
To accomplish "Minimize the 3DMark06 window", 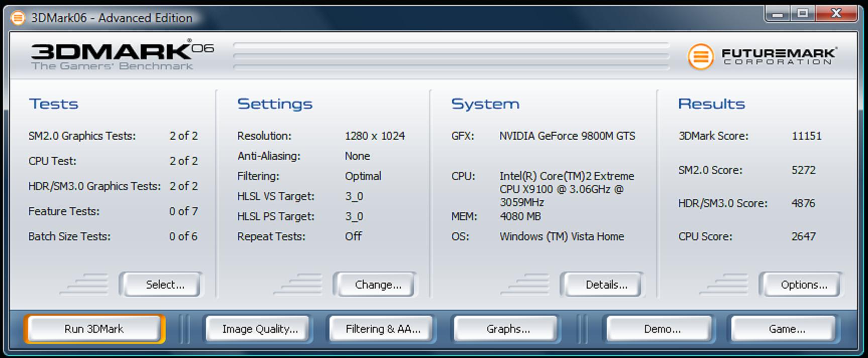I will [778, 14].
